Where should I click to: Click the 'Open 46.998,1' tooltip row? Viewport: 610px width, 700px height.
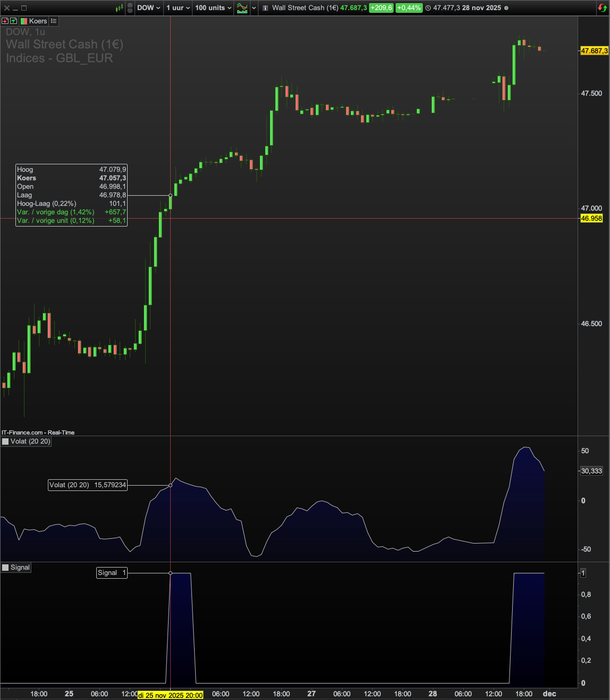click(71, 187)
